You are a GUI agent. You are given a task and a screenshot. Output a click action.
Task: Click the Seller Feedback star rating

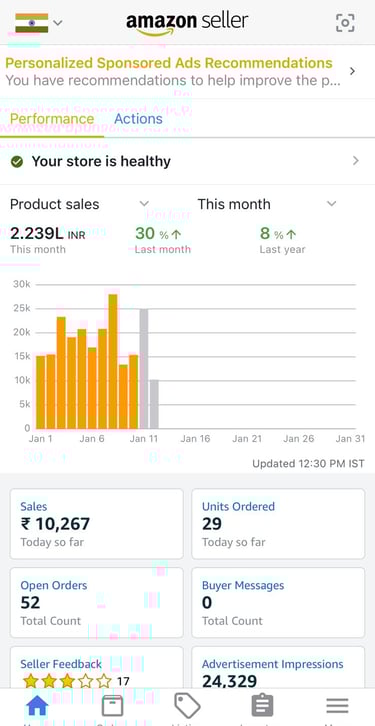pyautogui.click(x=68, y=681)
